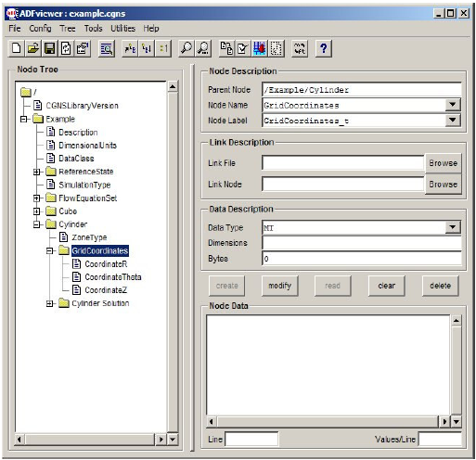This screenshot has width=476, height=460.
Task: Open the Node Label dropdown
Action: coord(453,120)
